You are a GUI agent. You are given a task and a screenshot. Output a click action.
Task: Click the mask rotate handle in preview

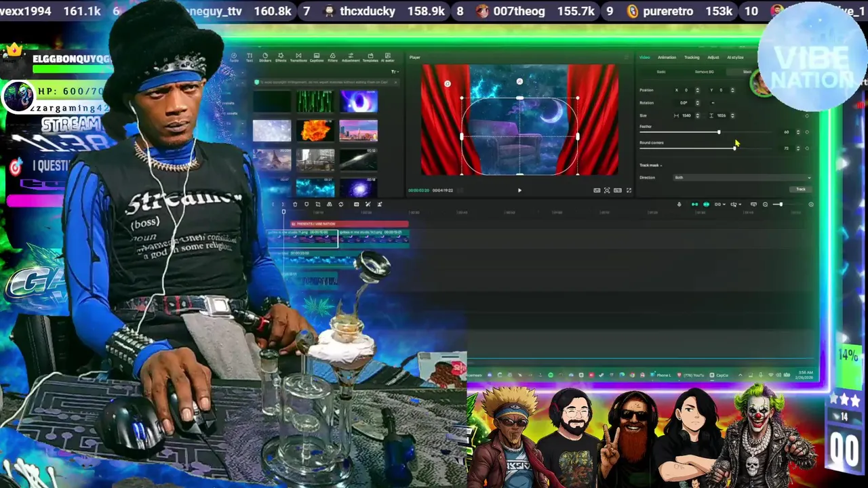pyautogui.click(x=519, y=81)
